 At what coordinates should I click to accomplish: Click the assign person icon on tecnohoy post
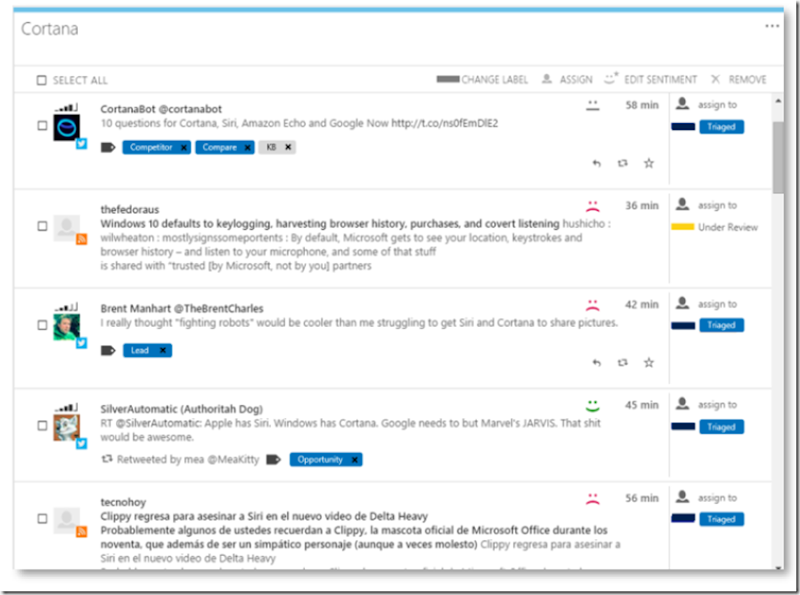[x=682, y=497]
